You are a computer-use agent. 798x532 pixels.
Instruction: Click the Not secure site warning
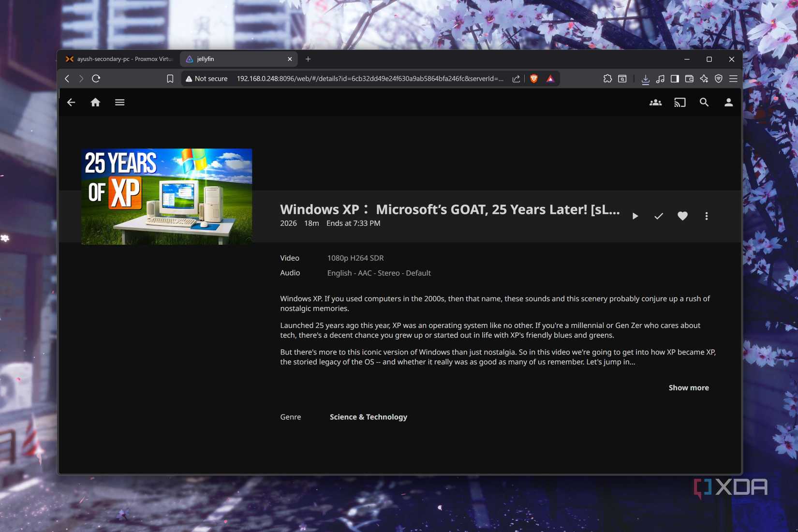click(x=207, y=79)
